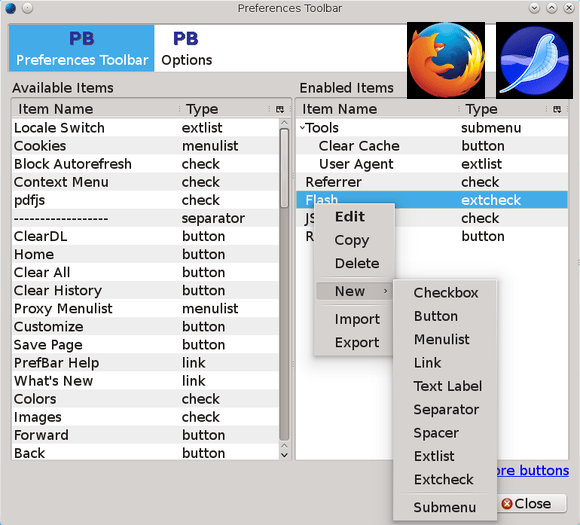The image size is (580, 525).
Task: Select the ClearDL row
Action: (145, 236)
